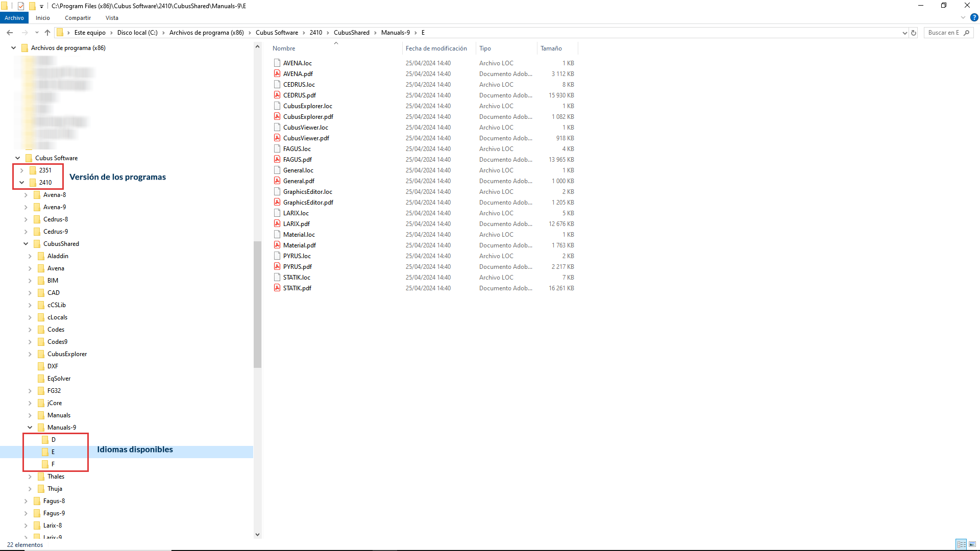Click the STATIK.pdf file icon
Image resolution: width=980 pixels, height=551 pixels.
pyautogui.click(x=277, y=288)
